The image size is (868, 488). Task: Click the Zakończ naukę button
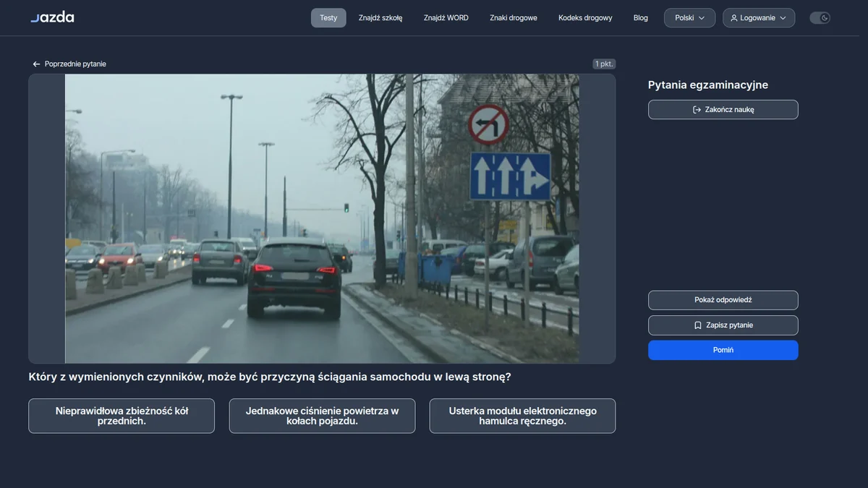pyautogui.click(x=723, y=110)
